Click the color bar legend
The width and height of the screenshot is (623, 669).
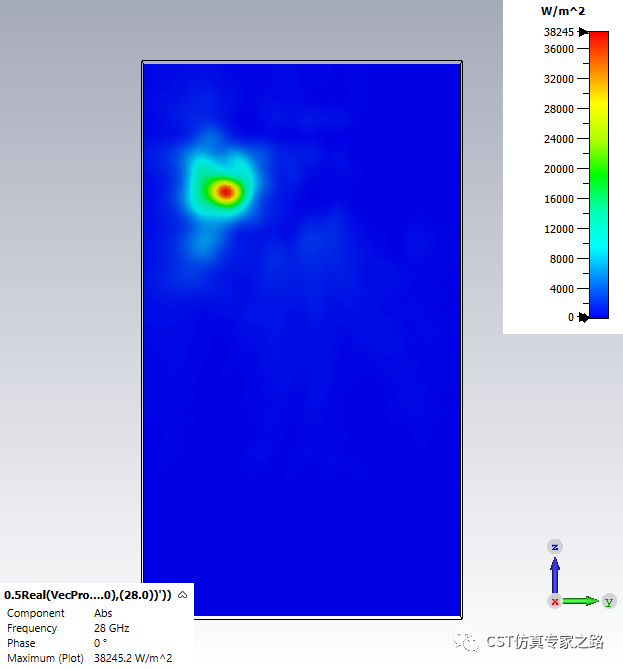tap(599, 175)
